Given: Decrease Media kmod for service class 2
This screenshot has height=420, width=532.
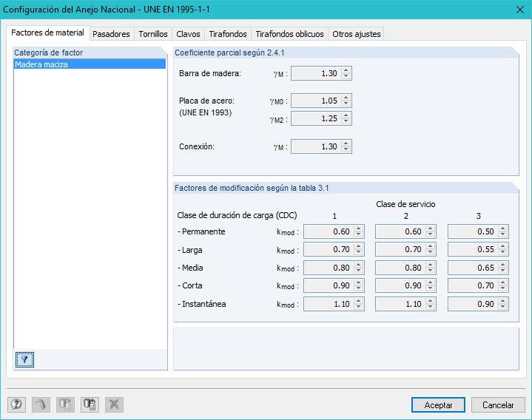Looking at the screenshot, I should pyautogui.click(x=430, y=271).
